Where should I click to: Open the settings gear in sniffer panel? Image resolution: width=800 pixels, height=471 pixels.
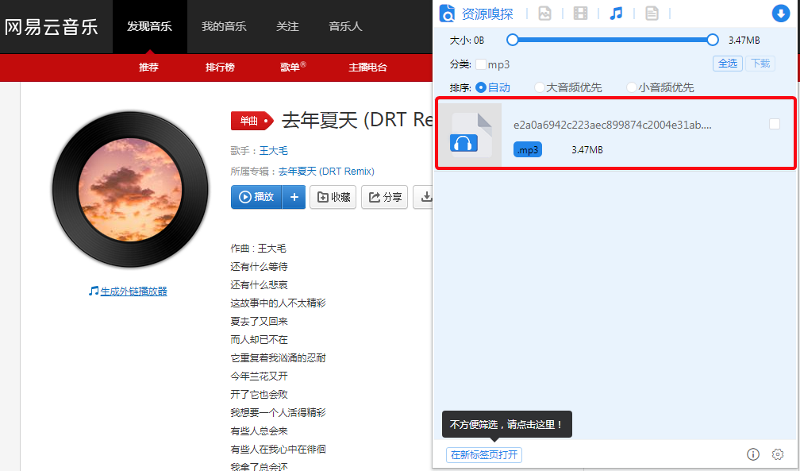pyautogui.click(x=778, y=454)
